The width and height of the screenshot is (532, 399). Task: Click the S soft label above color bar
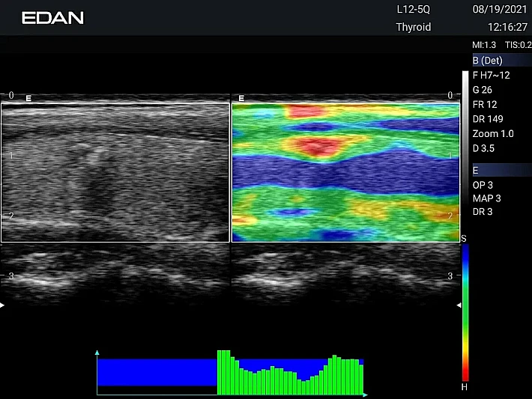click(x=464, y=238)
